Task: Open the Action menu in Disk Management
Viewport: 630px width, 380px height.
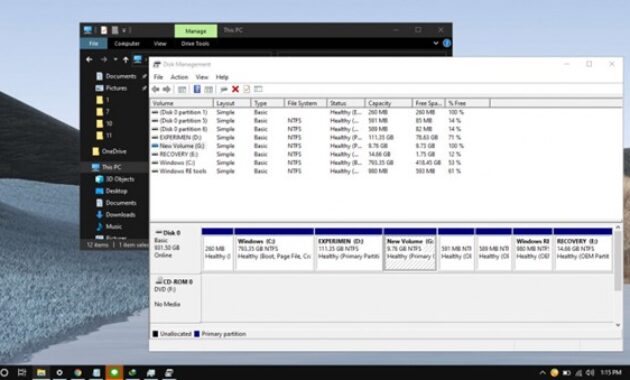Action: pyautogui.click(x=179, y=77)
